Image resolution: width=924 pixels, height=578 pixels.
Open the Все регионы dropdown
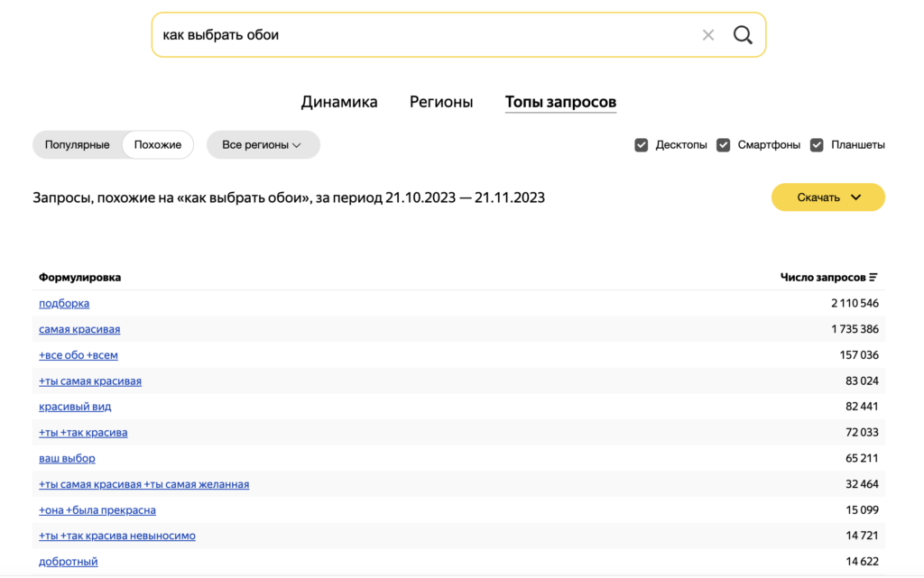[263, 145]
